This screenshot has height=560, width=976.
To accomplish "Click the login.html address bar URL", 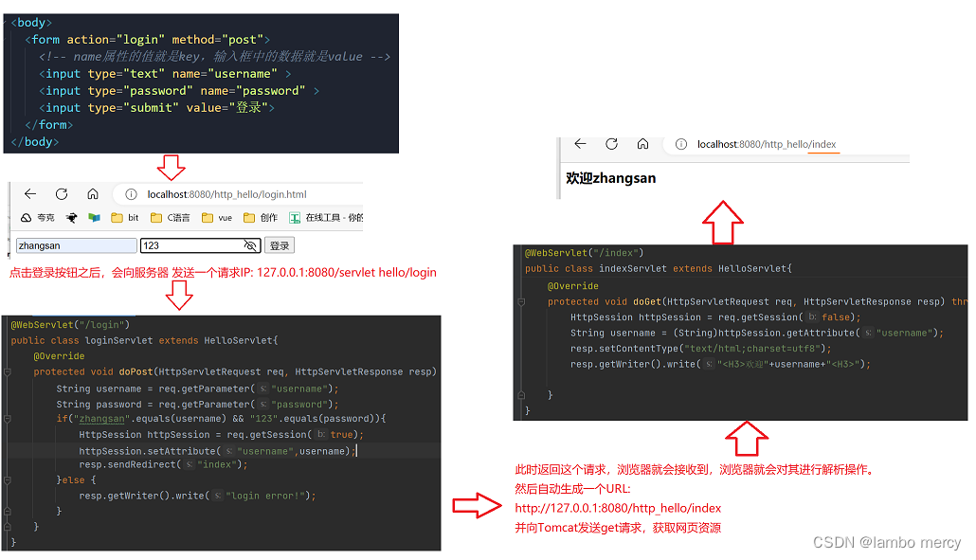I will click(x=226, y=195).
